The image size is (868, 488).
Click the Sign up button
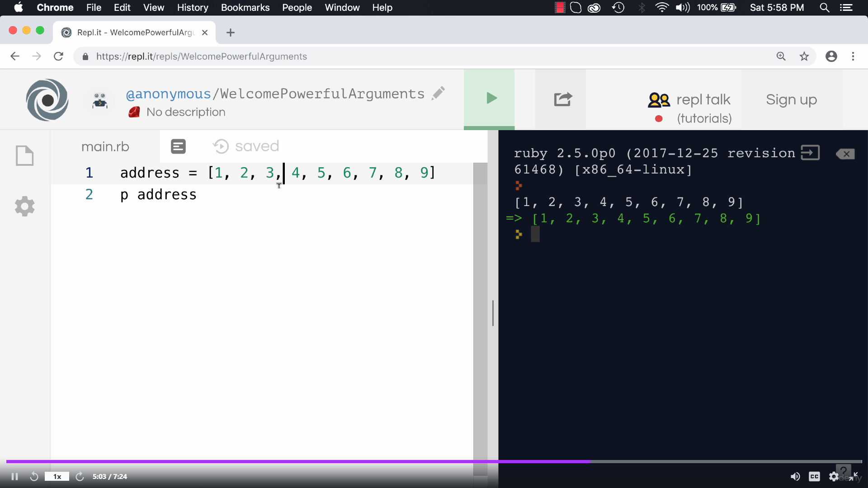click(791, 99)
